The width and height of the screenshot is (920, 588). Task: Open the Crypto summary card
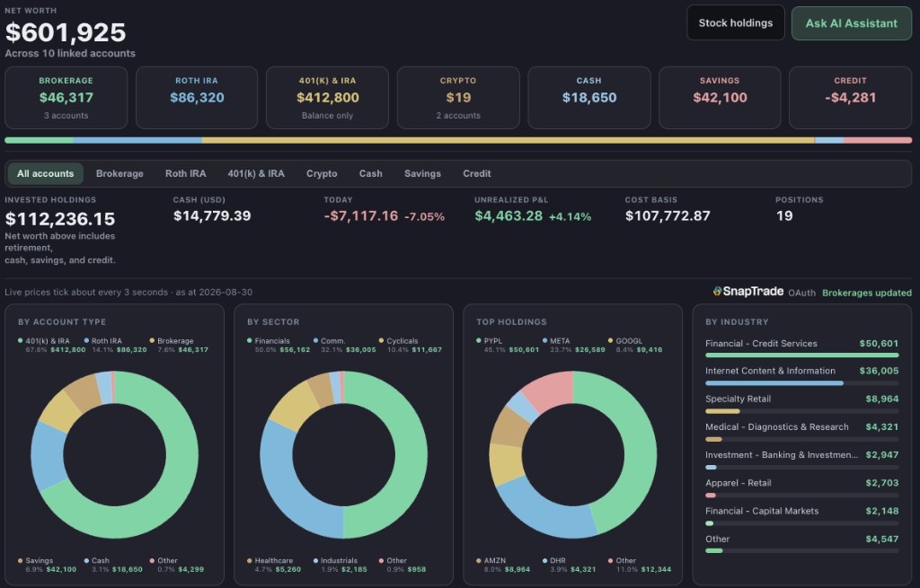click(x=458, y=97)
